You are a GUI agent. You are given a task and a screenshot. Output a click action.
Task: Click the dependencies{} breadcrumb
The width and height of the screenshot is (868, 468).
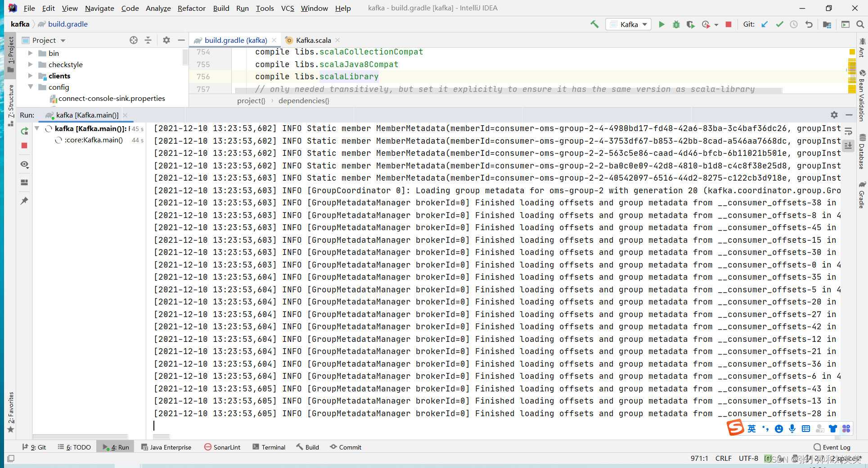click(304, 100)
